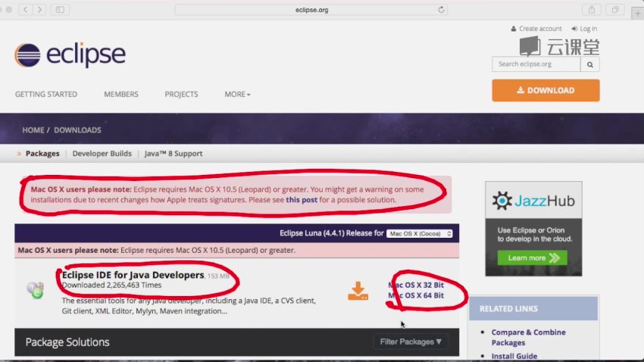Click the HOME breadcrumb link
Viewport: 644px width, 362px height.
pyautogui.click(x=33, y=130)
